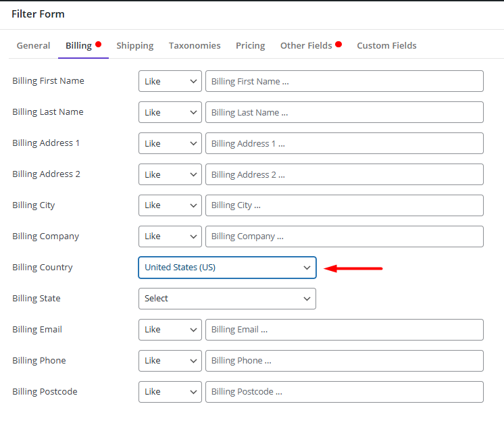
Task: Open Billing City operator dropdown
Action: (170, 205)
